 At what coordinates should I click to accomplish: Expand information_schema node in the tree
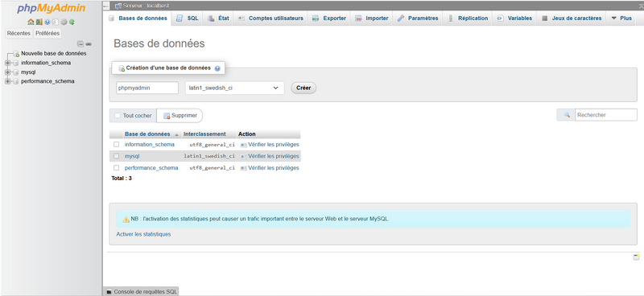pyautogui.click(x=7, y=63)
